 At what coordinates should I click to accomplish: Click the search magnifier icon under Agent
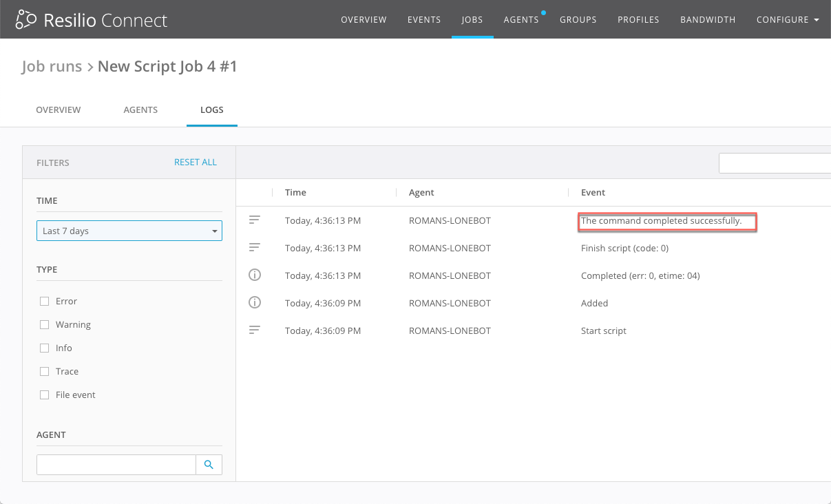click(209, 465)
